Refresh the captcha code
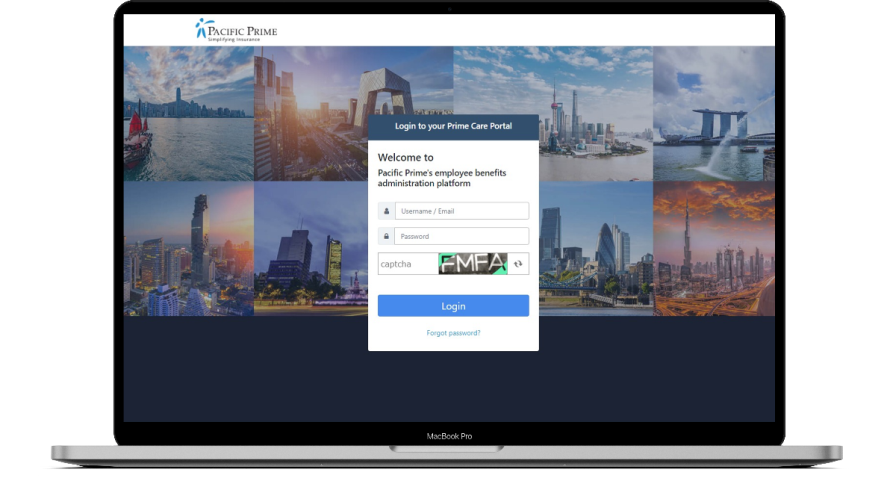 point(518,264)
